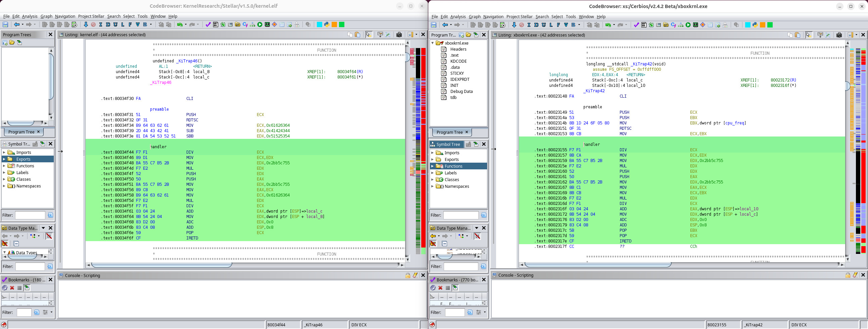The width and height of the screenshot is (868, 329).
Task: Click XREF address 80034f64(R) in kernel.elf listing
Action: [350, 72]
